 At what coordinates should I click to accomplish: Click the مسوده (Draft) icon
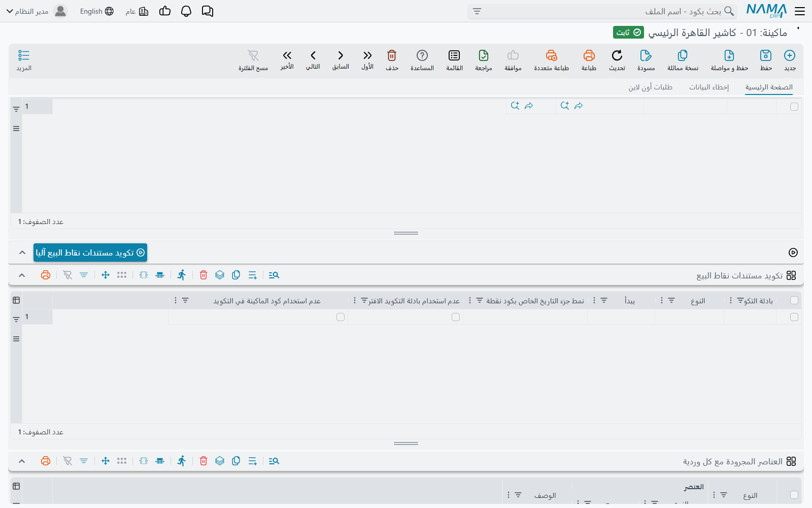click(x=646, y=55)
